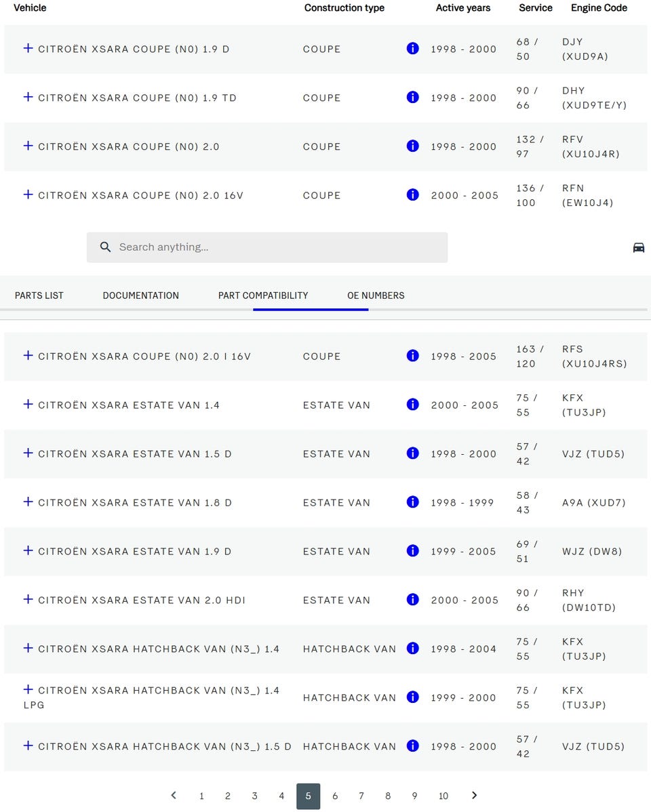
Task: Click engine code A9A (XUD7)
Action: [594, 502]
